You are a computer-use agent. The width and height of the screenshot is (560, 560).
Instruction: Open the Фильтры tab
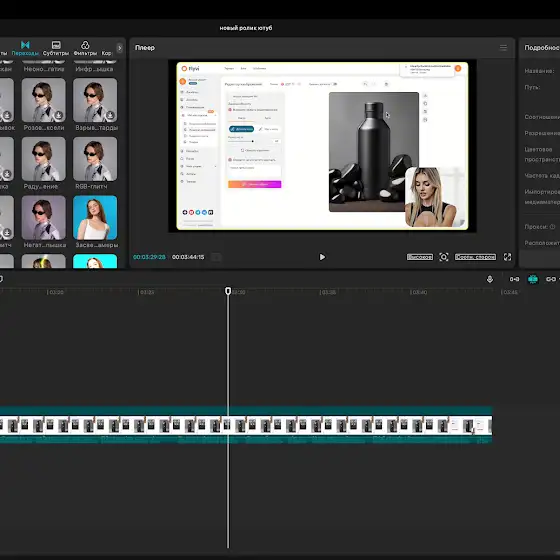[85, 48]
